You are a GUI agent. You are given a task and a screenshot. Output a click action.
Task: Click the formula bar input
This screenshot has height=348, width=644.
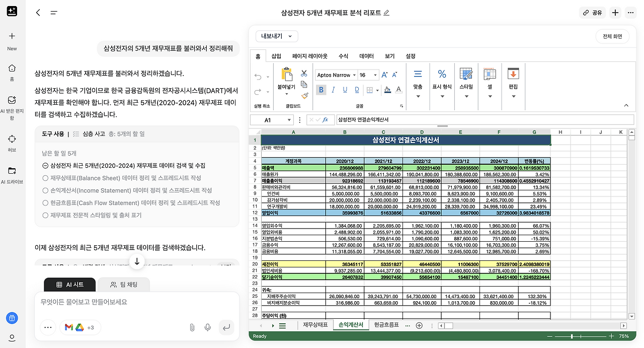pyautogui.click(x=485, y=120)
